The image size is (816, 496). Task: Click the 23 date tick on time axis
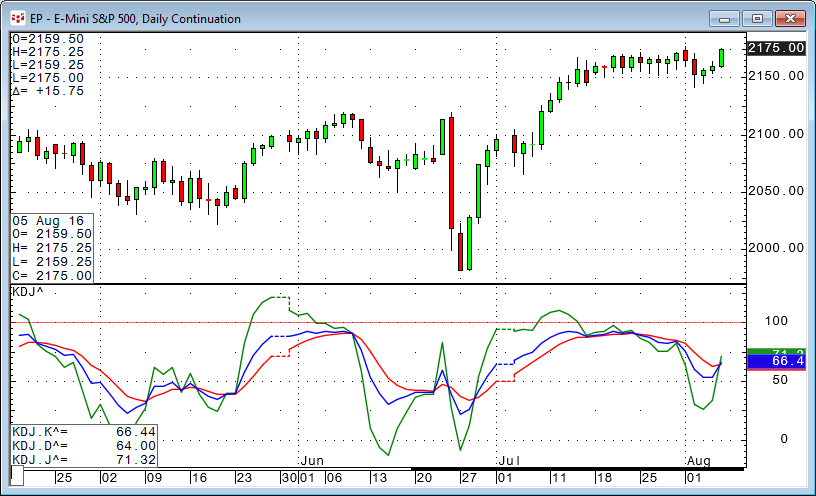[244, 478]
